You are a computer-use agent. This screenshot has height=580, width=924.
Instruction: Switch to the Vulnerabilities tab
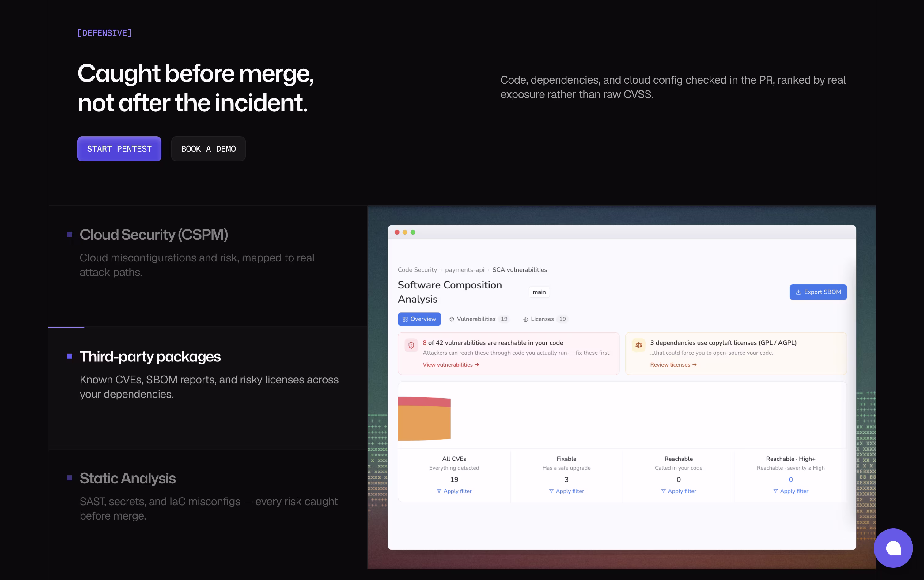pyautogui.click(x=479, y=319)
